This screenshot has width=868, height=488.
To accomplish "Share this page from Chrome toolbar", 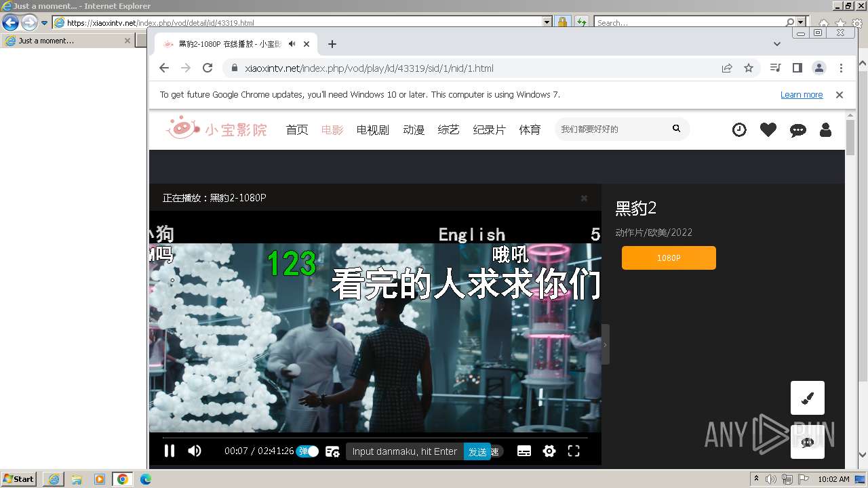I will click(x=727, y=68).
